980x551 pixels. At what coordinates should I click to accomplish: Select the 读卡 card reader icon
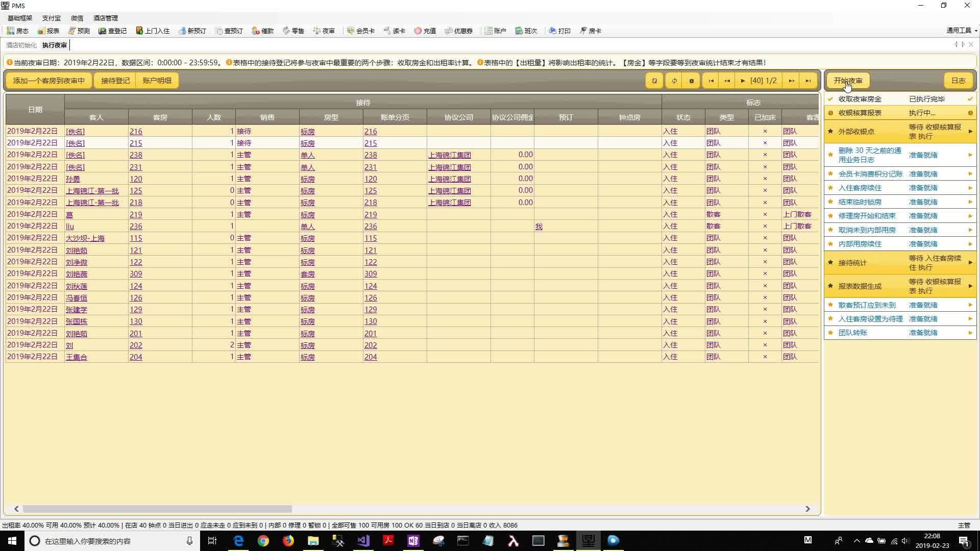pos(394,31)
